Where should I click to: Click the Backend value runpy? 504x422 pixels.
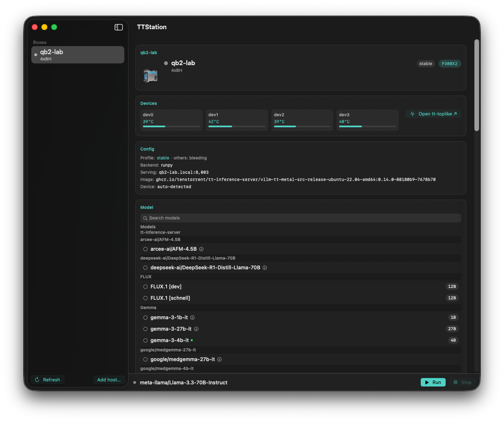coord(167,165)
